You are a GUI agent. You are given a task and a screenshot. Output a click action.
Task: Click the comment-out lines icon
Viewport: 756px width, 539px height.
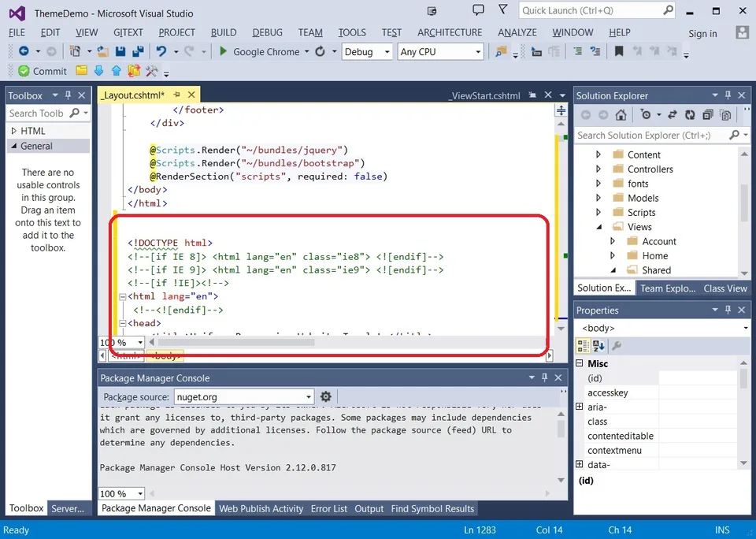[577, 51]
